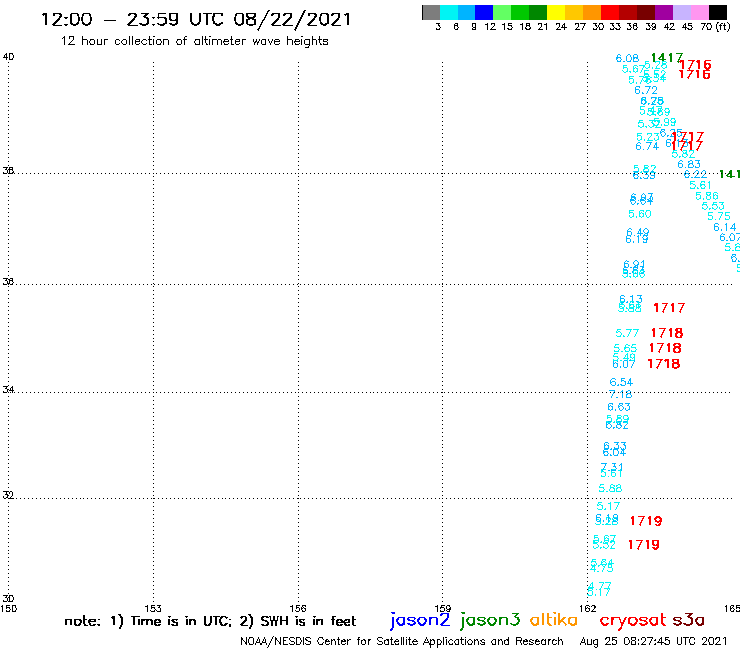
Task: Click the title '12:00 – 23:59 UTC 08/22/2021'
Action: (x=196, y=20)
